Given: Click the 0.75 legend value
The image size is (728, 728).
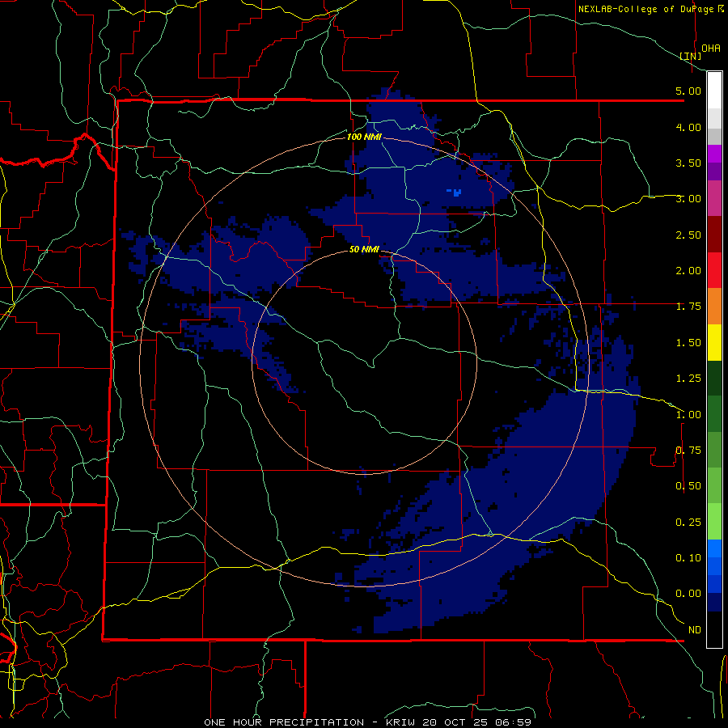Looking at the screenshot, I should (688, 450).
